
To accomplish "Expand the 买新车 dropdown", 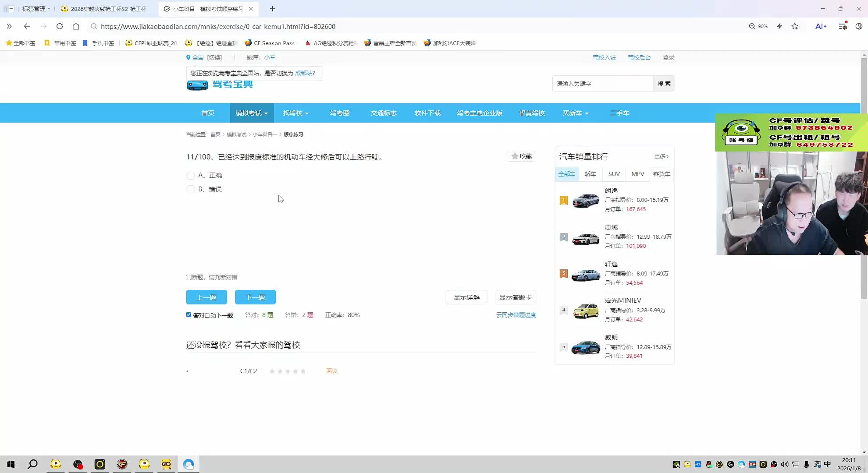I will [x=575, y=113].
